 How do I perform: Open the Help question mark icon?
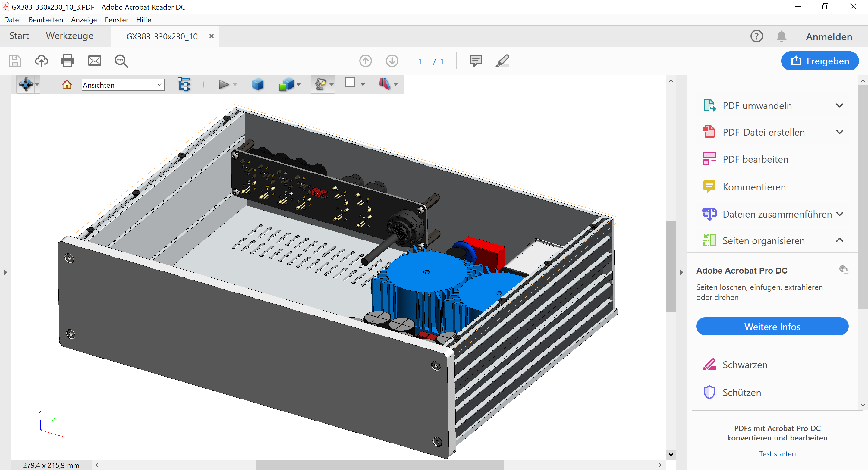click(756, 36)
